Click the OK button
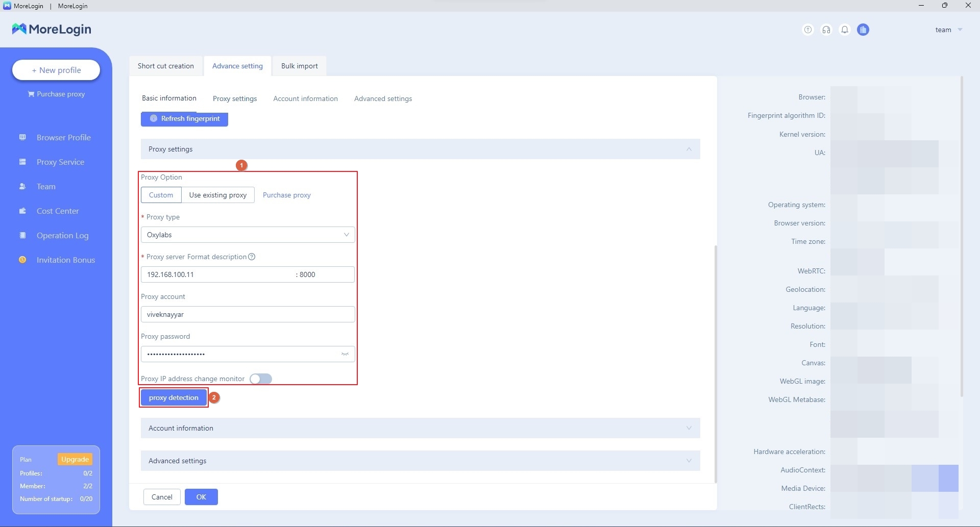 (201, 497)
